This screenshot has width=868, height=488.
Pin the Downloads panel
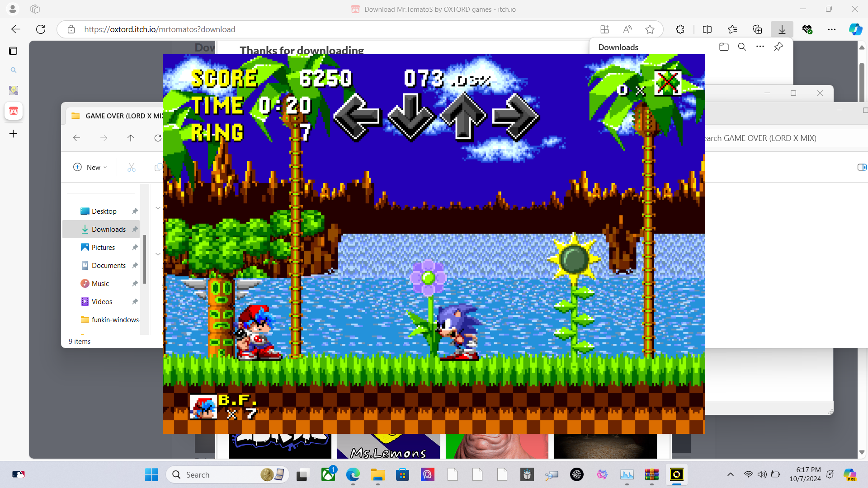pos(778,47)
